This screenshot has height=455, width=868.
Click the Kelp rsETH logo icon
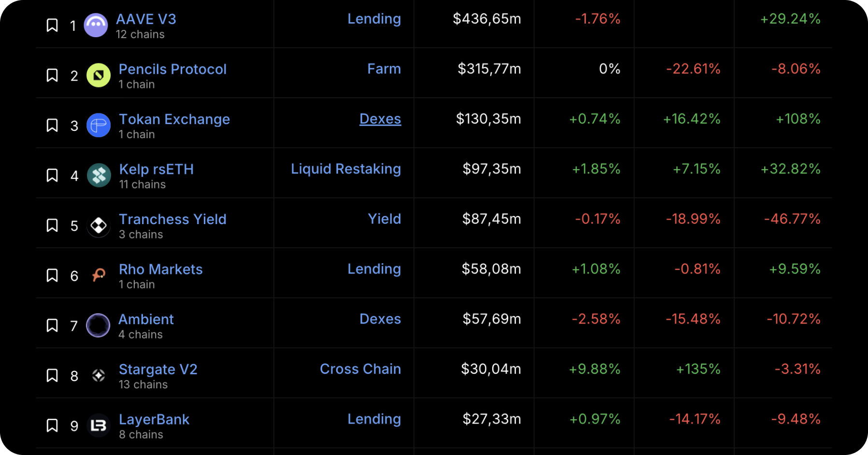(99, 175)
